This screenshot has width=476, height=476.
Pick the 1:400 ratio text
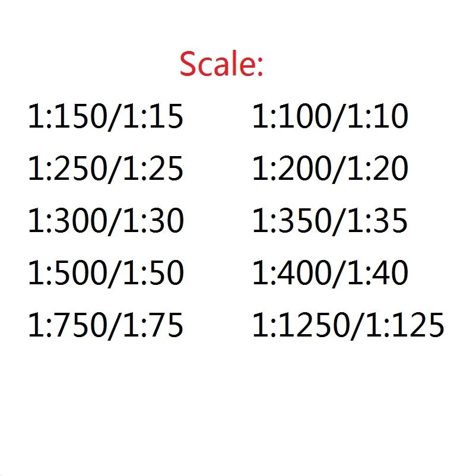(x=288, y=273)
